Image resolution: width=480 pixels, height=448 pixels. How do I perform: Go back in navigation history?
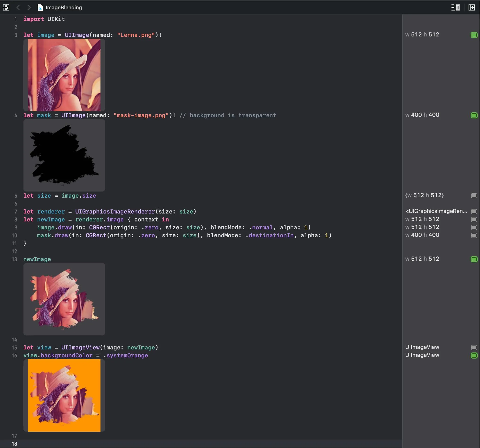pyautogui.click(x=18, y=7)
